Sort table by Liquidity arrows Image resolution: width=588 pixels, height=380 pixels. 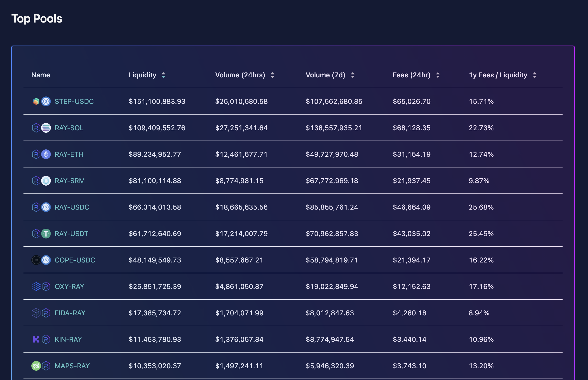[163, 75]
